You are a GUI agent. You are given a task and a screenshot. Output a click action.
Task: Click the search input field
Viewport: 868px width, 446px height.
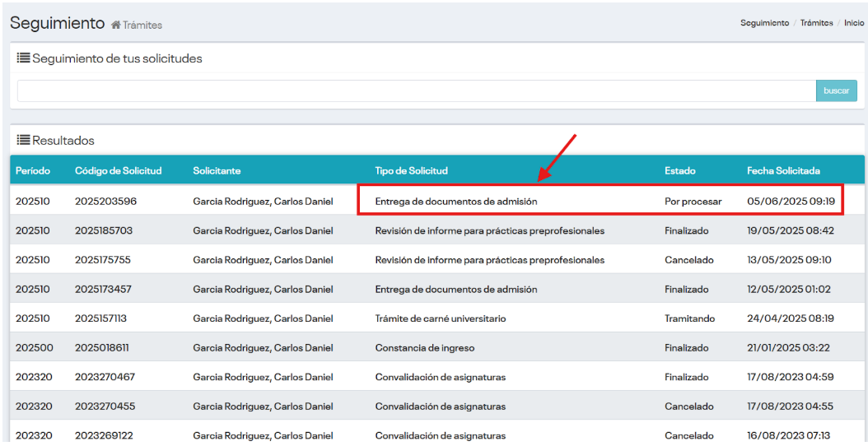416,91
